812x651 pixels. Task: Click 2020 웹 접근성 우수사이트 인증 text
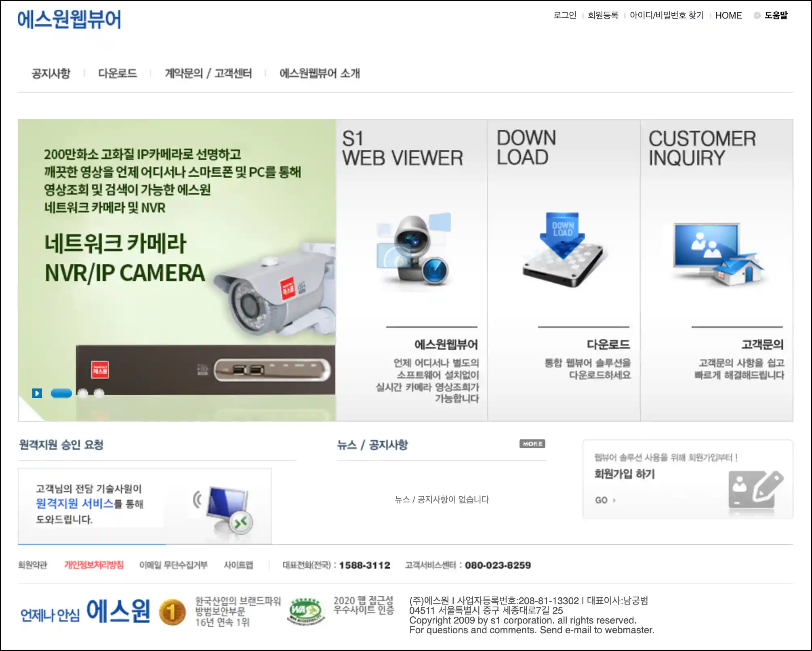click(x=364, y=605)
